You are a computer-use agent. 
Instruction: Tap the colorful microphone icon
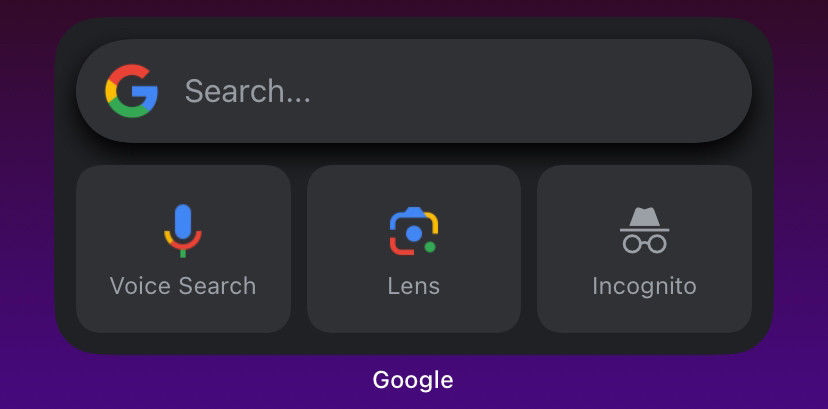pyautogui.click(x=183, y=231)
